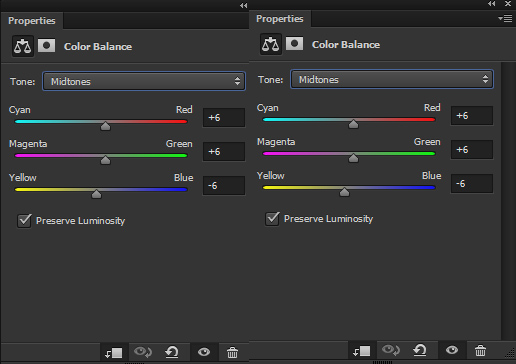Clip adjustment to layer in right panel
Screen dimensions: 516x364
coord(362,350)
